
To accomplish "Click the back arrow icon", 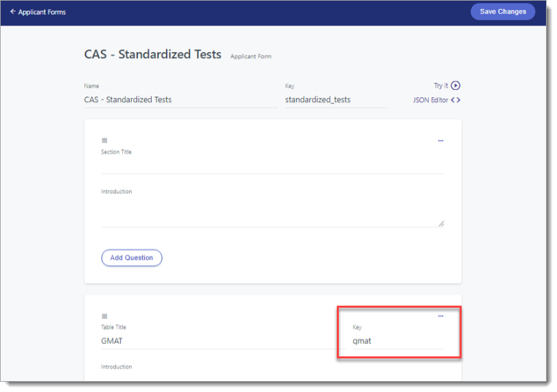I will [x=12, y=12].
